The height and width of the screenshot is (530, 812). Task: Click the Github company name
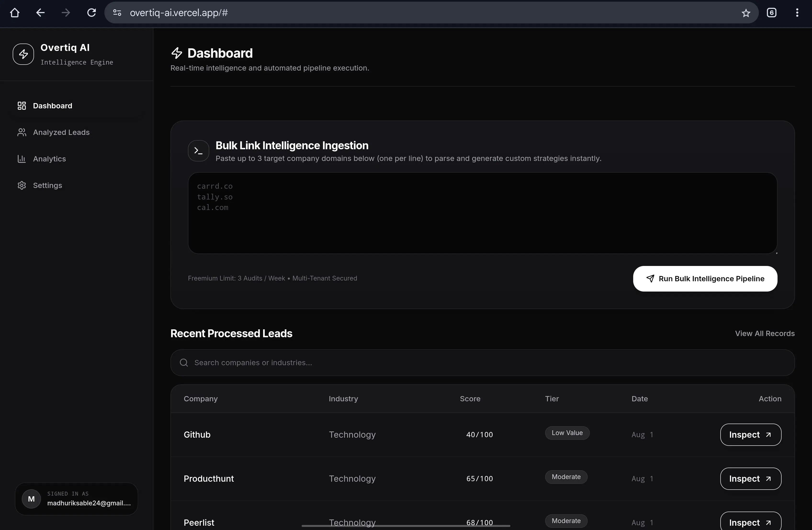pos(197,435)
